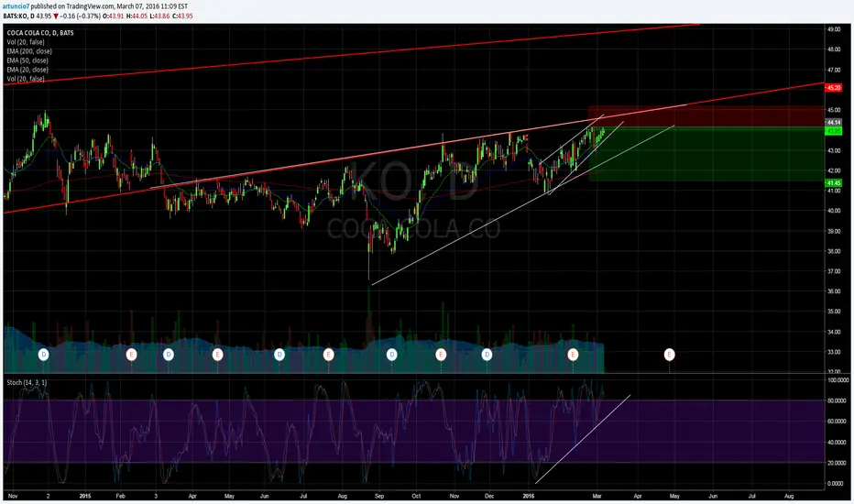This screenshot has width=854, height=504.
Task: Select the earnings marker in late April 2015
Action: (217, 355)
